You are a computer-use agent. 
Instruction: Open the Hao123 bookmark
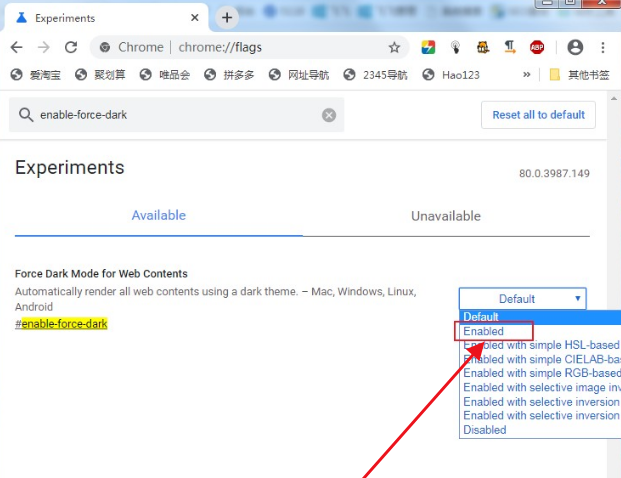click(x=451, y=75)
